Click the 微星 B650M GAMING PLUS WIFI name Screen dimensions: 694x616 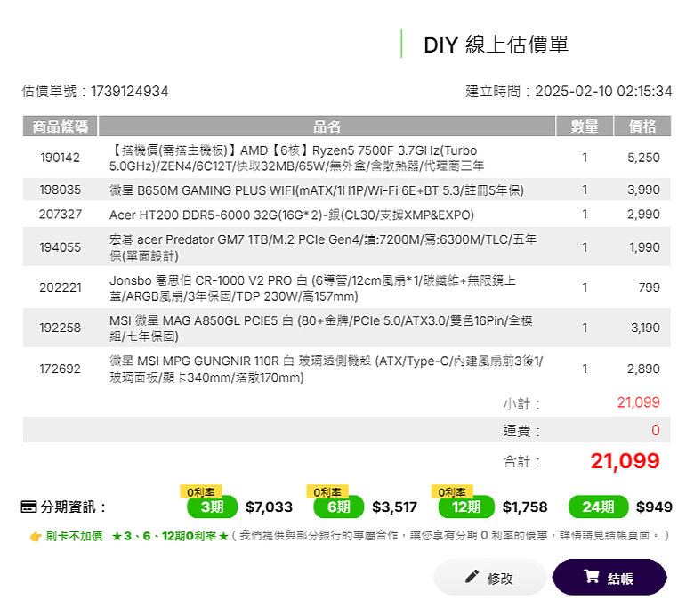click(317, 190)
